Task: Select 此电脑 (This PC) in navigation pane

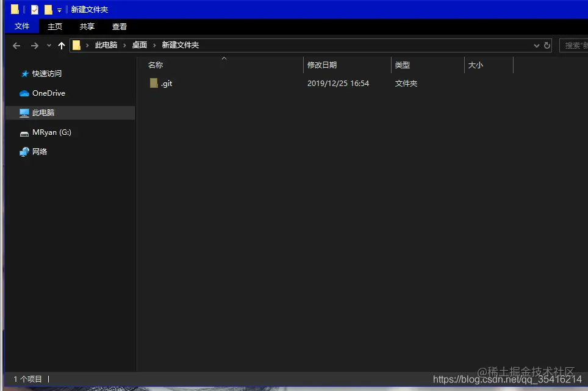Action: (24, 113)
